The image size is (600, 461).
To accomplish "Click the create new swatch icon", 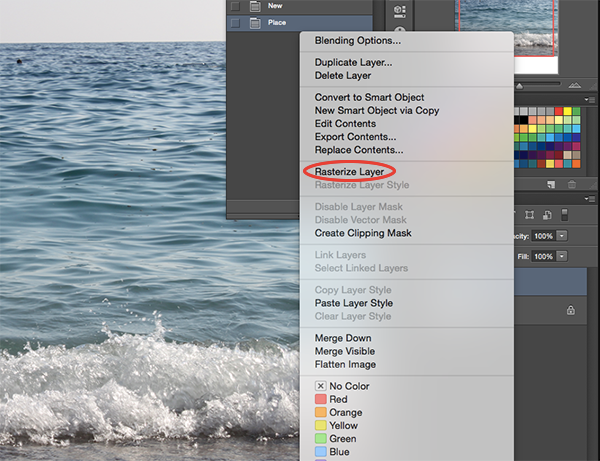I will click(551, 185).
